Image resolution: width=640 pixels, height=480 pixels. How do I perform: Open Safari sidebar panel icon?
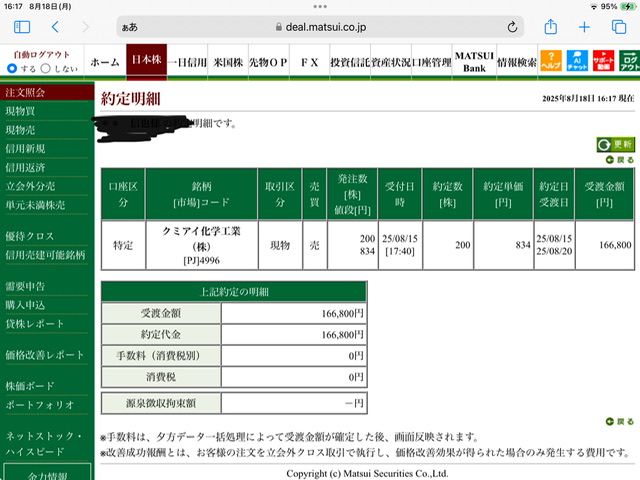22,27
